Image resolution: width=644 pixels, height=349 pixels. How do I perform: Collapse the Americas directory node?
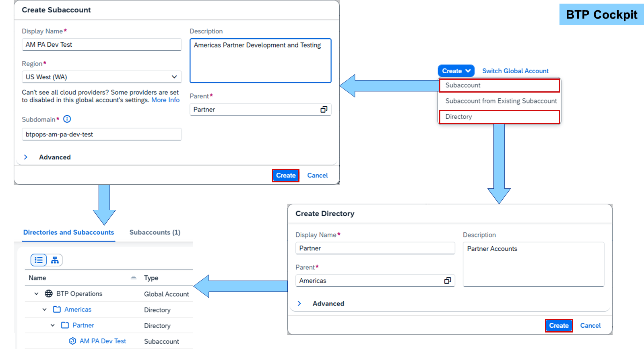44,309
